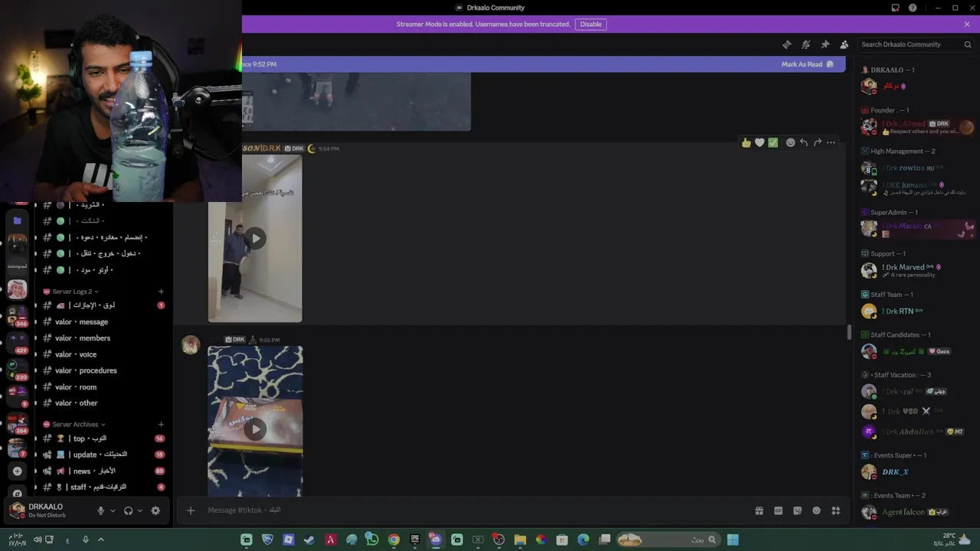The width and height of the screenshot is (980, 551).
Task: Open the Discord inbox icon in title bar
Action: [895, 8]
